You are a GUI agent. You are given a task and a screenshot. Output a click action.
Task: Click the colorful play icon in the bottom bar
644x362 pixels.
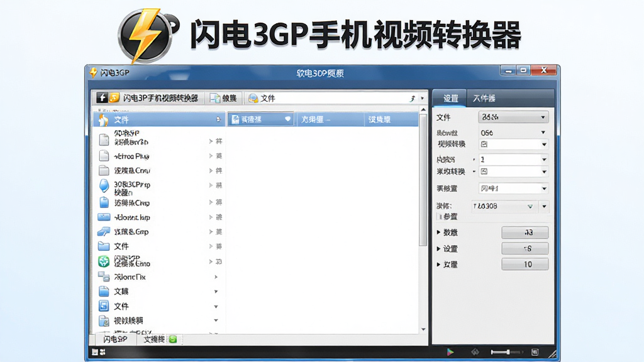[450, 352]
